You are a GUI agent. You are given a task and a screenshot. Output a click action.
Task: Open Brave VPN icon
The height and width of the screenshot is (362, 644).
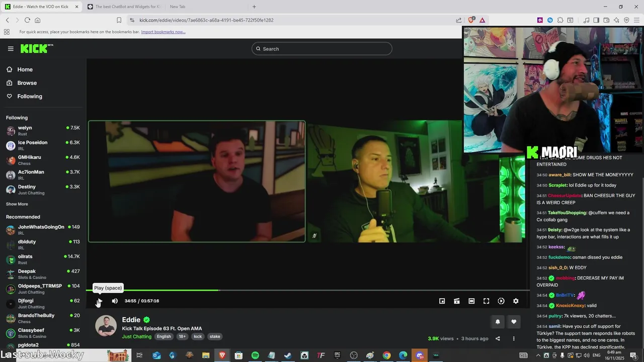coord(626,20)
